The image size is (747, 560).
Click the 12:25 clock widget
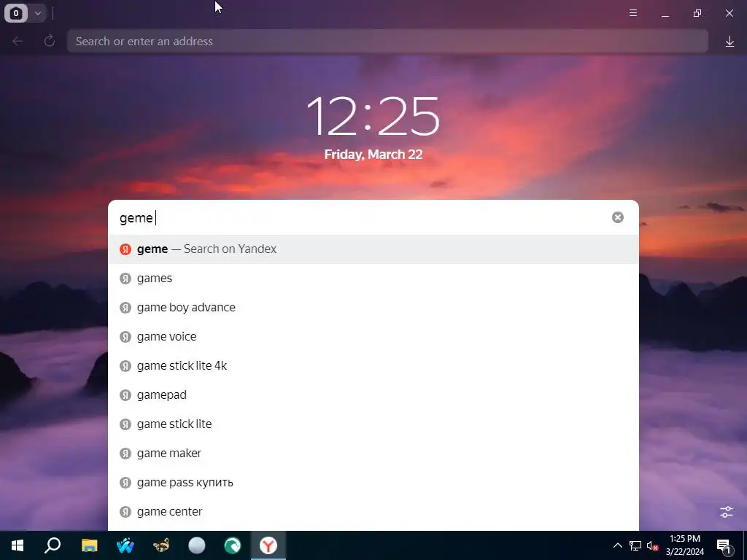tap(373, 116)
